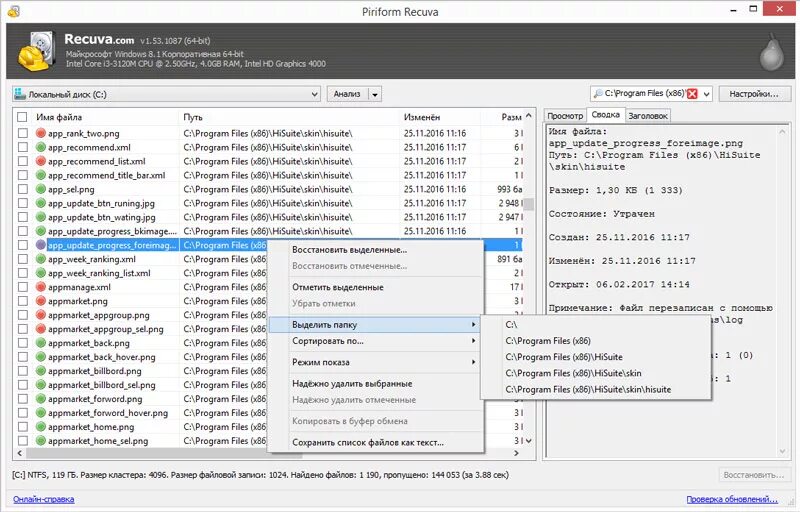Switch to the Заголовок tab
Screen dimensions: 800x512
(647, 116)
